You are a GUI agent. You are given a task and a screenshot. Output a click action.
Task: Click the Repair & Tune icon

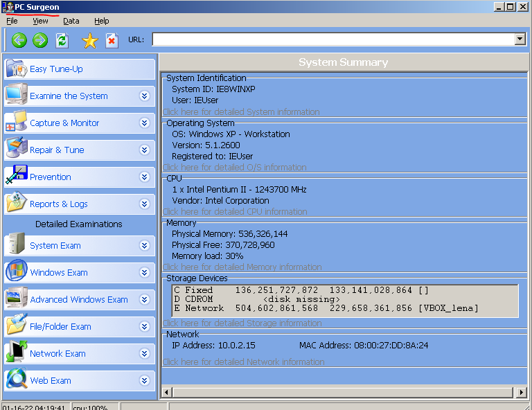tap(17, 148)
